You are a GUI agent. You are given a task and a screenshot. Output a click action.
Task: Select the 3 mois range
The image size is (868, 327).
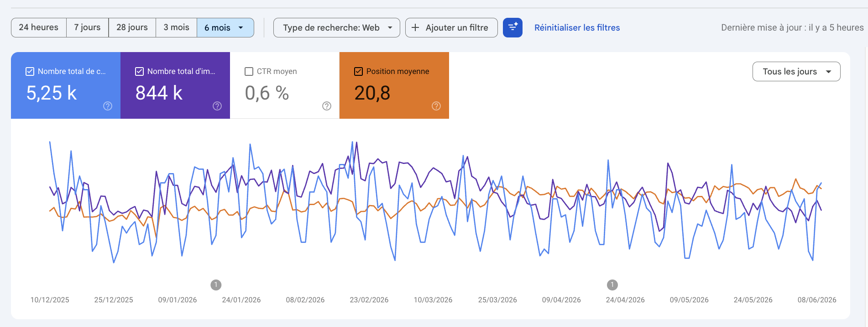click(176, 27)
